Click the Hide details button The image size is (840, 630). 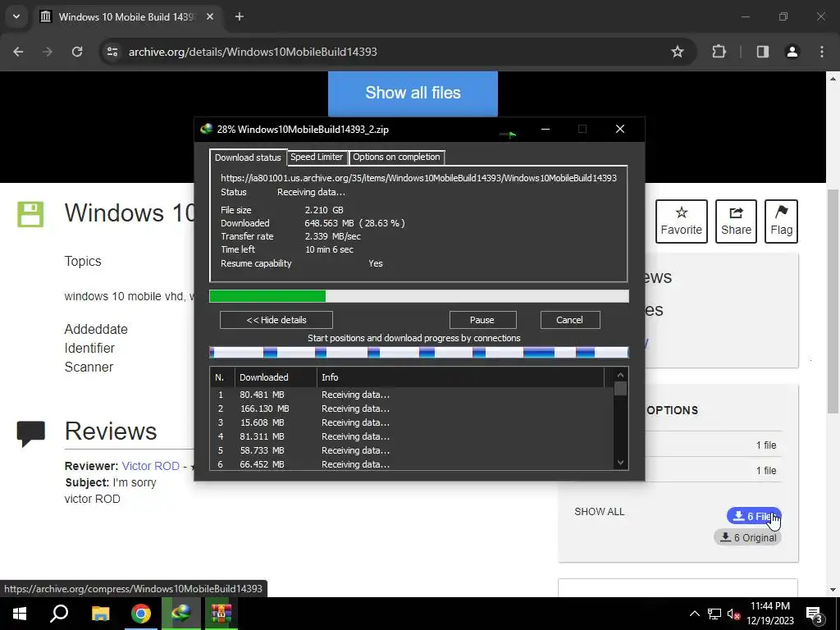276,320
